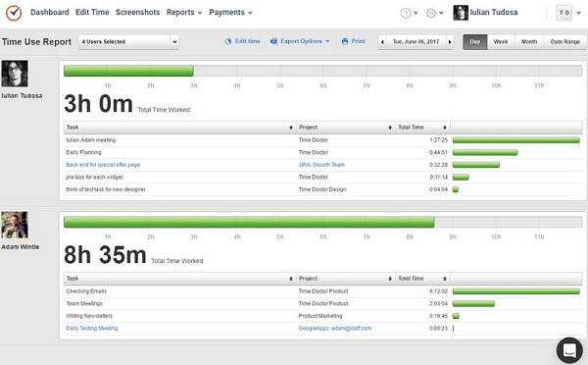The image size is (588, 365).
Task: Open the Export Options dropdown
Action: click(x=300, y=41)
